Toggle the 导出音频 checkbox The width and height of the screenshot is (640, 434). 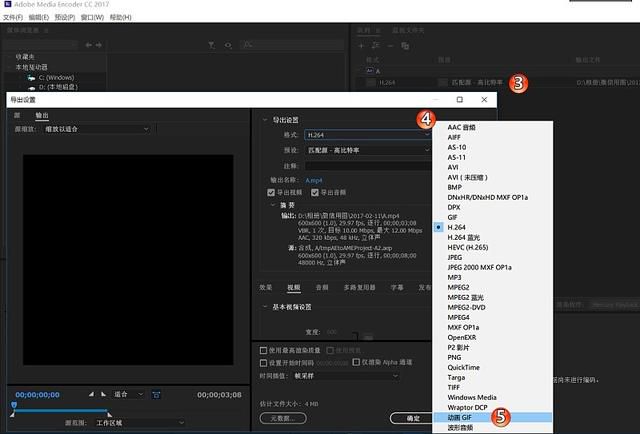[x=315, y=192]
